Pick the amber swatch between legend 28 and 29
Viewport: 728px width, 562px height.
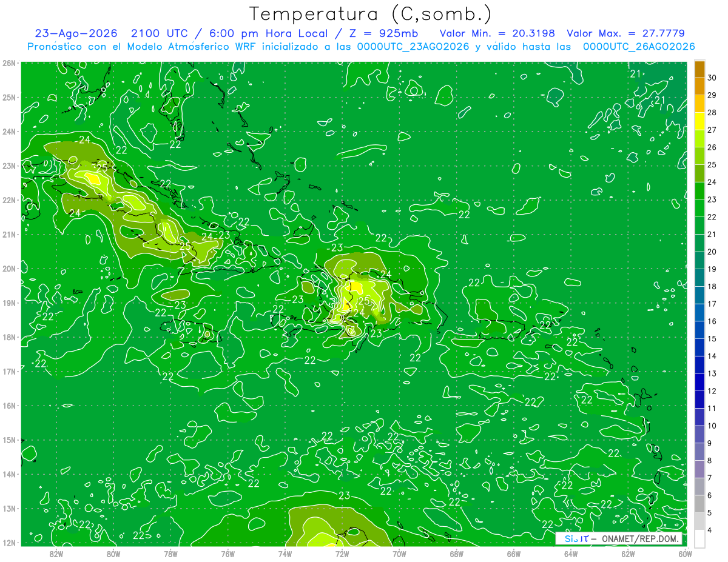pos(699,104)
